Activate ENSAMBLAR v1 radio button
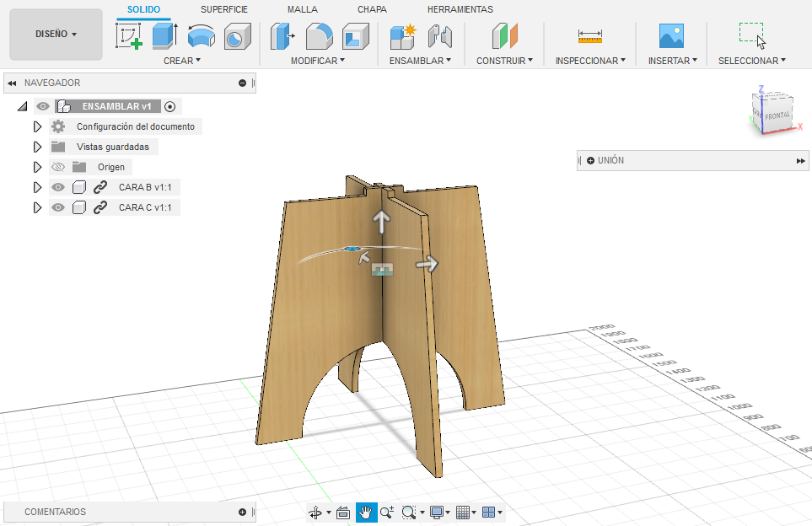 (x=169, y=107)
